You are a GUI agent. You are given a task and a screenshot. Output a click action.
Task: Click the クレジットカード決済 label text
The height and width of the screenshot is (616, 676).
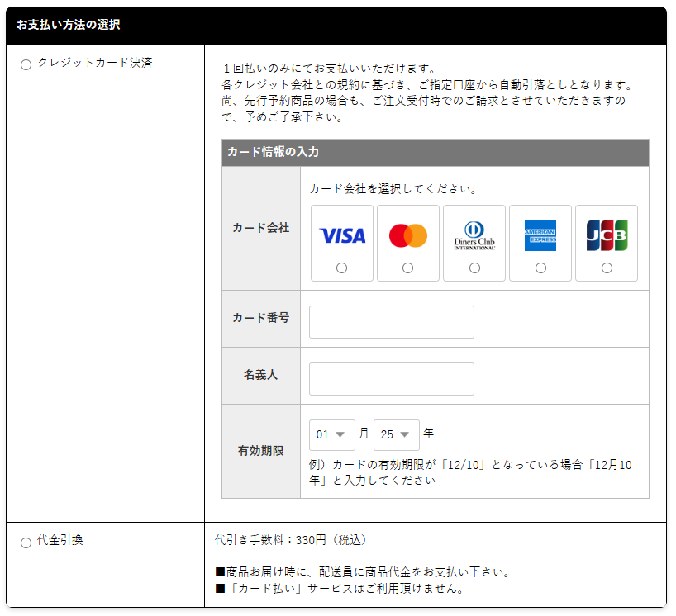(x=94, y=63)
